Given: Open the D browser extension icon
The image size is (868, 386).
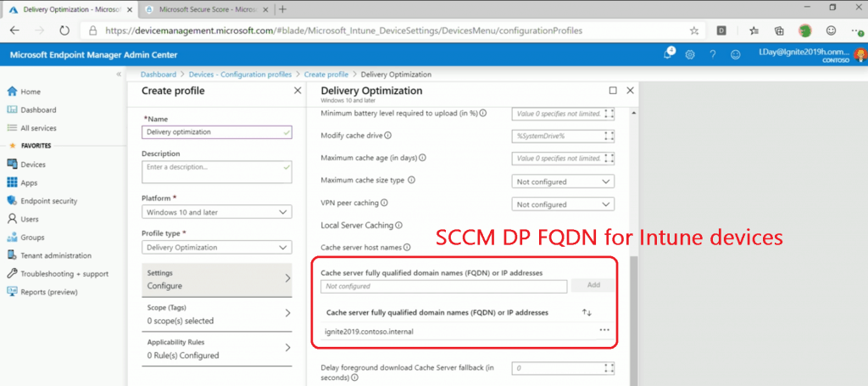Looking at the screenshot, I should pos(721,31).
